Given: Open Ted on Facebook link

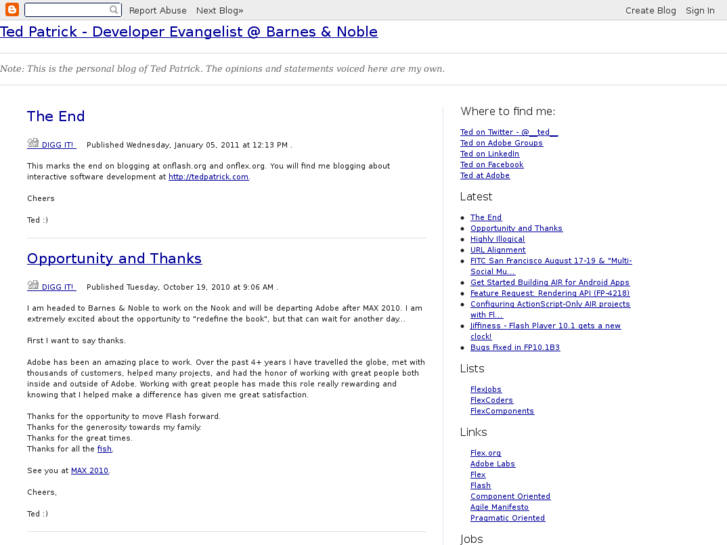Looking at the screenshot, I should [x=491, y=164].
